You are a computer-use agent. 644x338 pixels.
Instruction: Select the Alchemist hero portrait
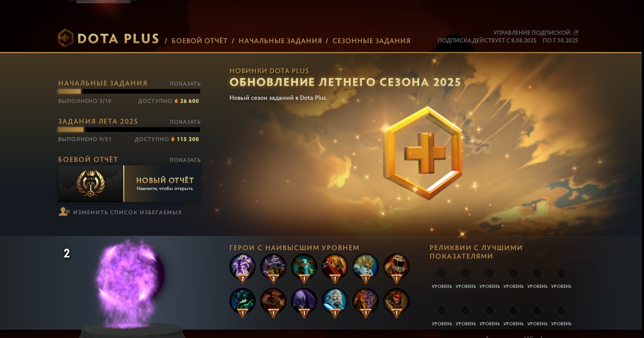[273, 266]
